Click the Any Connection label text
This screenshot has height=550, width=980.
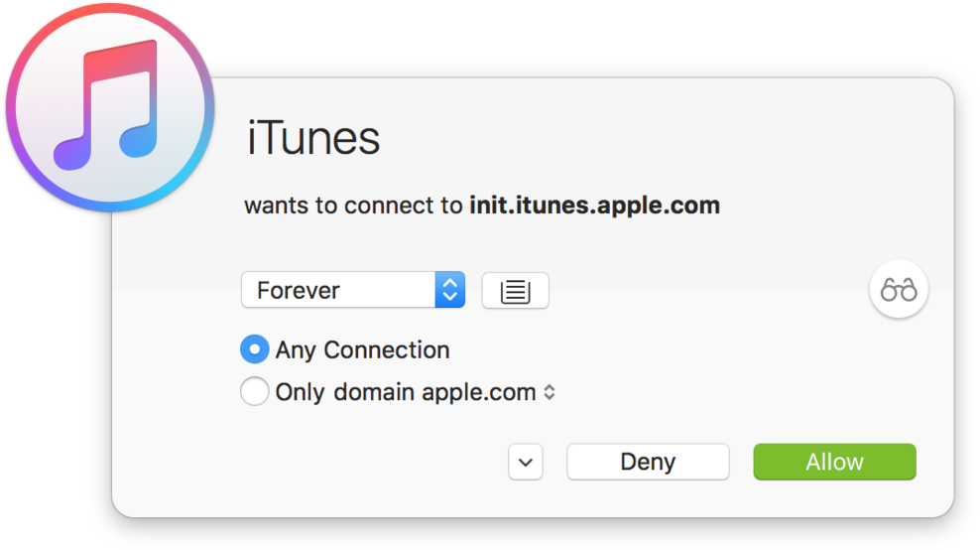(x=362, y=350)
